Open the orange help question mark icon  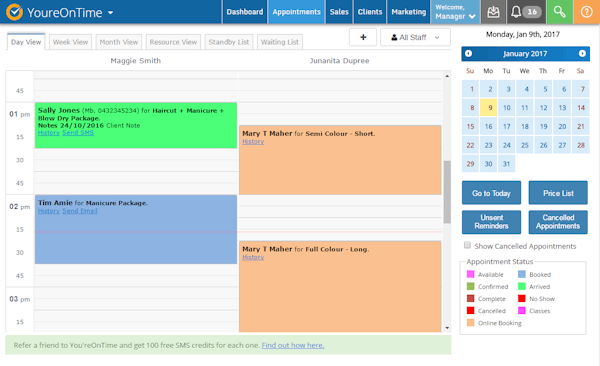tap(586, 12)
